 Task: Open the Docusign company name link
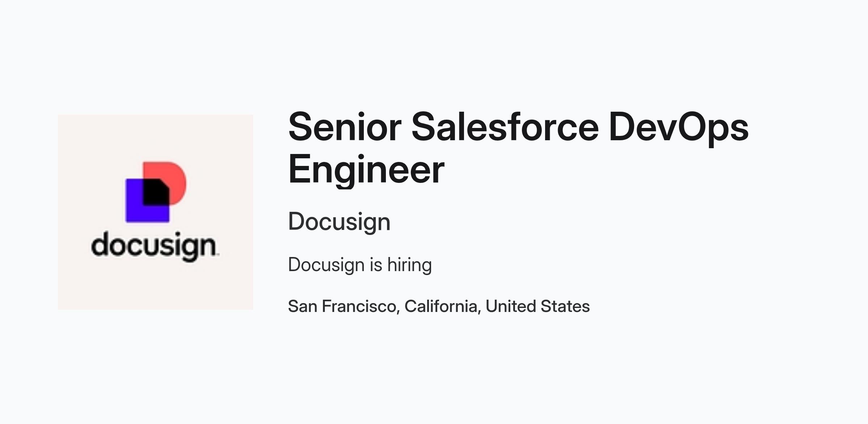point(339,222)
